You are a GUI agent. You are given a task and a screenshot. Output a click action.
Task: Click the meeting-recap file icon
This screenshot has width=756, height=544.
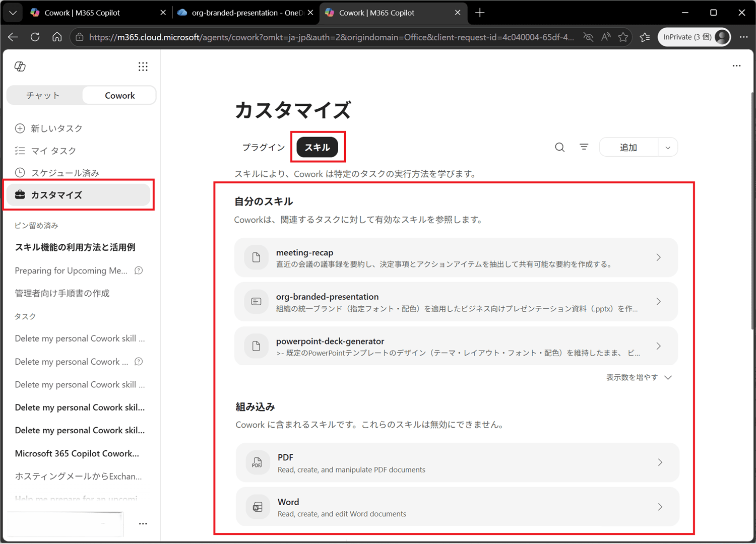point(256,257)
